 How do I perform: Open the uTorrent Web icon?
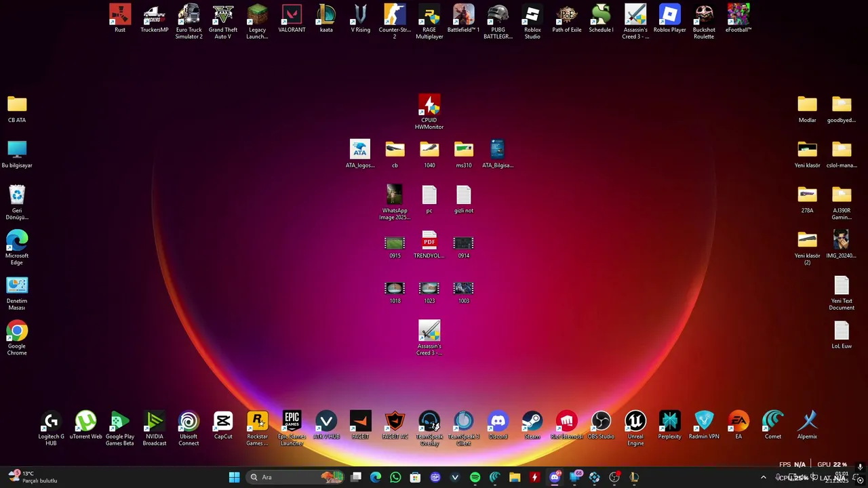tap(85, 425)
